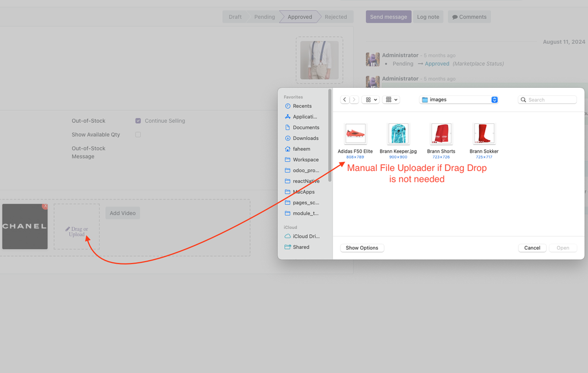Open the Shared iCloud folder
This screenshot has width=588, height=373.
299,247
